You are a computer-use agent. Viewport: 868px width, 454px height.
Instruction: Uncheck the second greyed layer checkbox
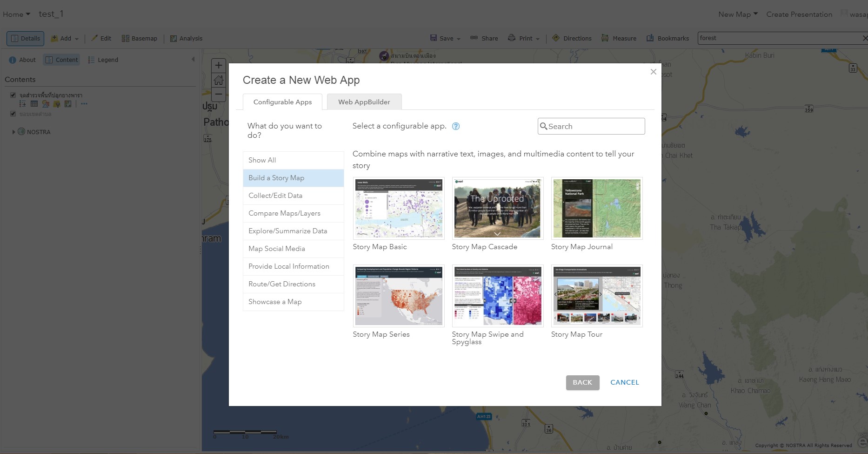coord(13,114)
